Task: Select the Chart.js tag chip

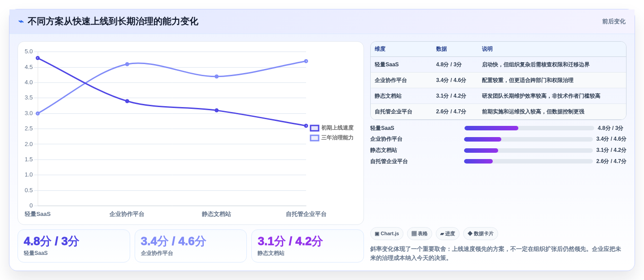Action: pos(387,234)
